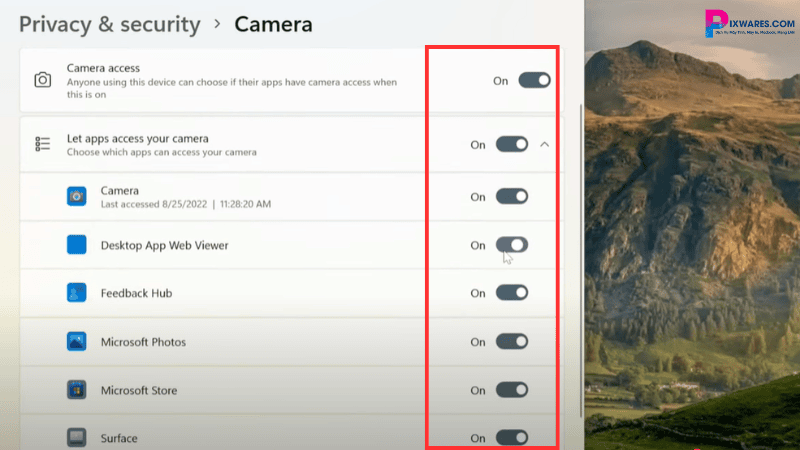Click the Microsoft Photos app icon

[77, 342]
